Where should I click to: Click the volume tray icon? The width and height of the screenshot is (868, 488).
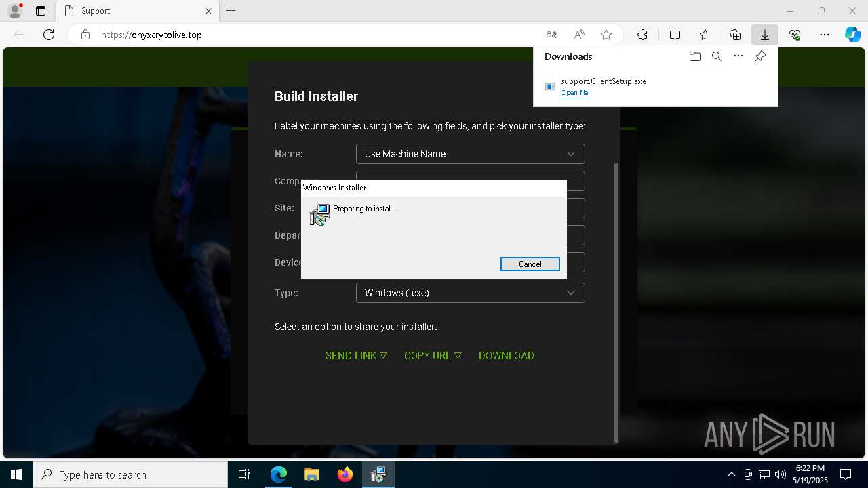780,474
